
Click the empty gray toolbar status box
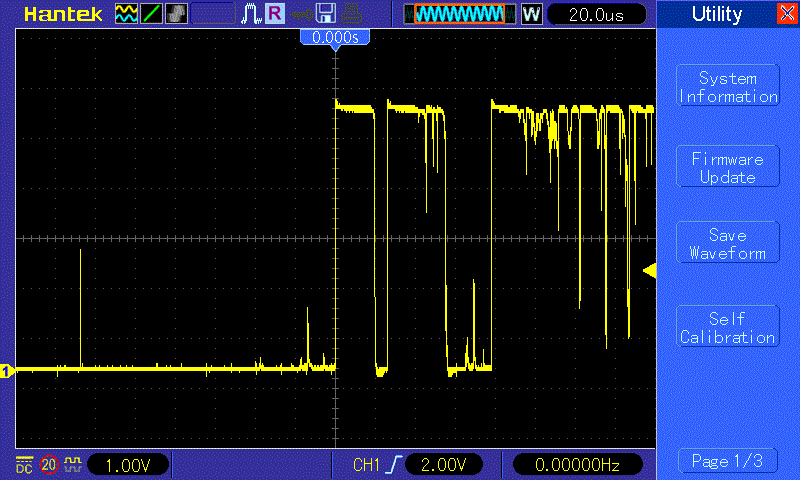(x=213, y=14)
